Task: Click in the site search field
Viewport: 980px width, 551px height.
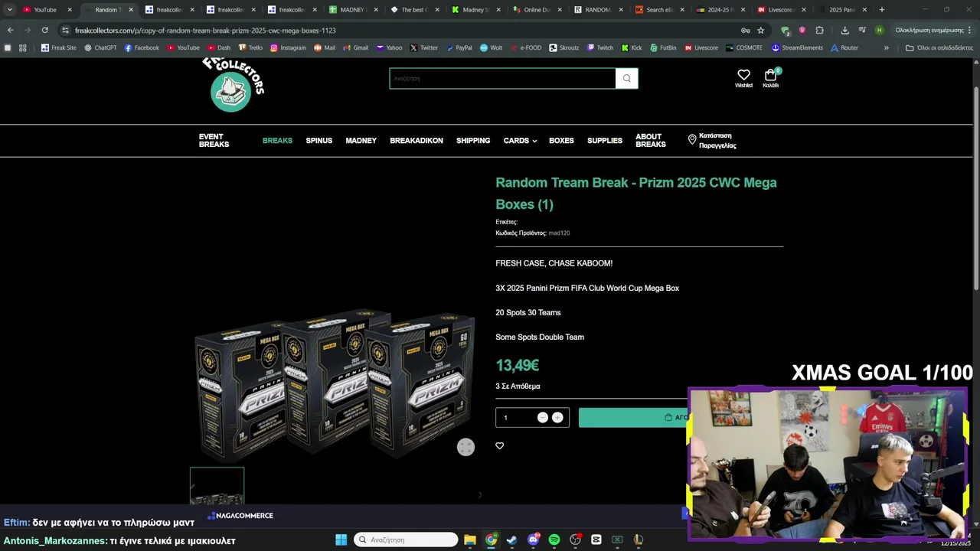Action: coord(502,78)
